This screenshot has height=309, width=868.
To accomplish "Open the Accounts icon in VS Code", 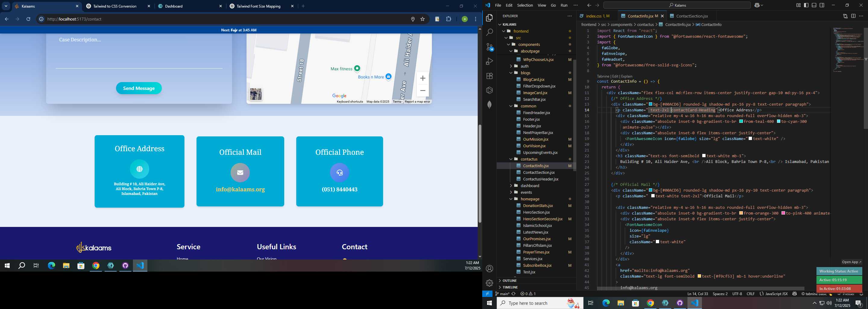I will pyautogui.click(x=489, y=269).
